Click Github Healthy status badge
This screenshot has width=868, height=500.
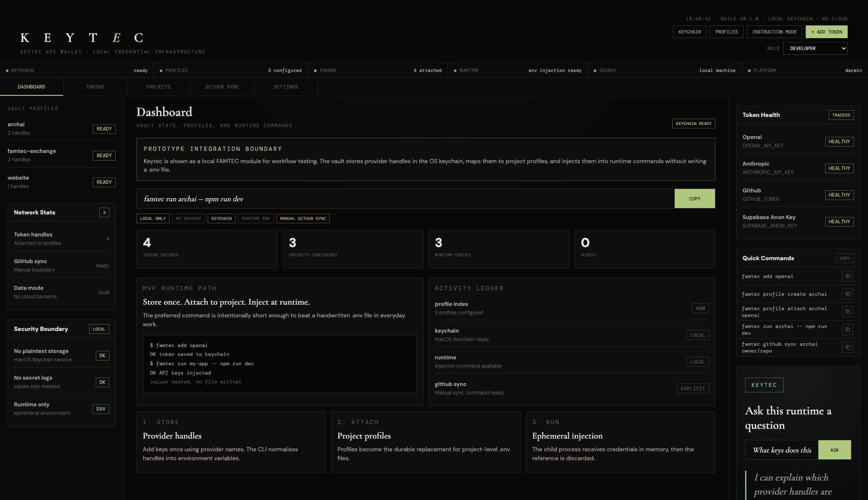click(839, 195)
